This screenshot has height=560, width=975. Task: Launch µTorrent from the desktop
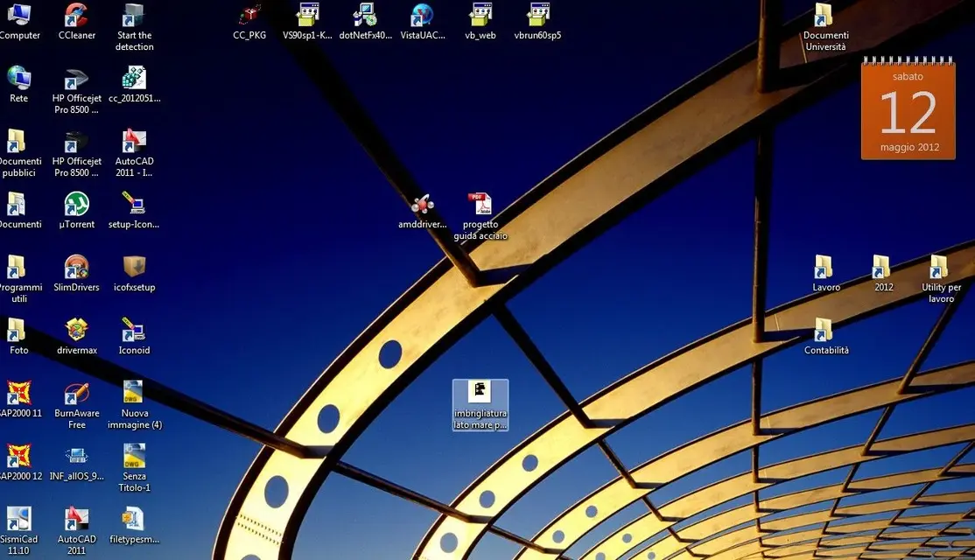(76, 211)
